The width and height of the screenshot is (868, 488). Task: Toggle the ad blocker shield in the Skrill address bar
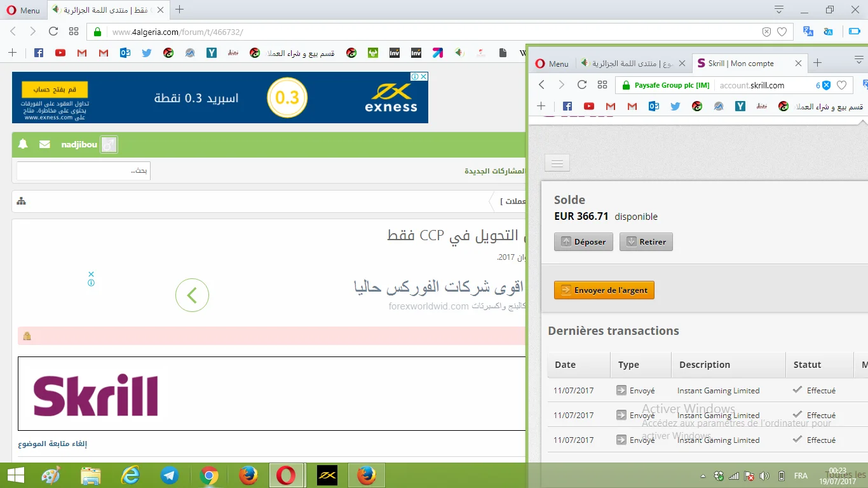pos(826,85)
